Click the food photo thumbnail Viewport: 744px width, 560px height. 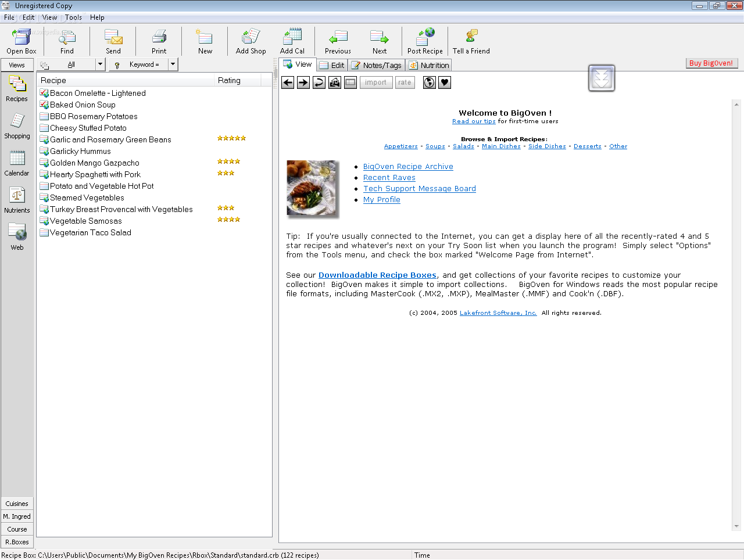[x=312, y=189]
